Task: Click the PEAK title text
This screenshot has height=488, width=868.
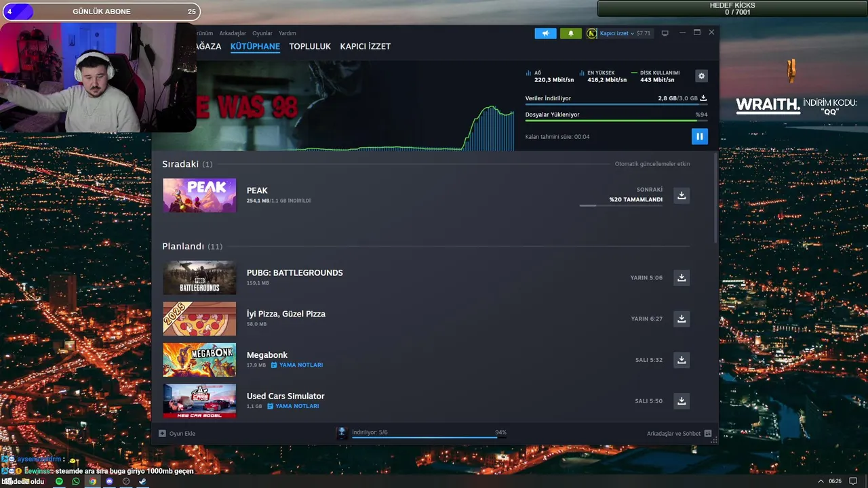Action: (257, 190)
